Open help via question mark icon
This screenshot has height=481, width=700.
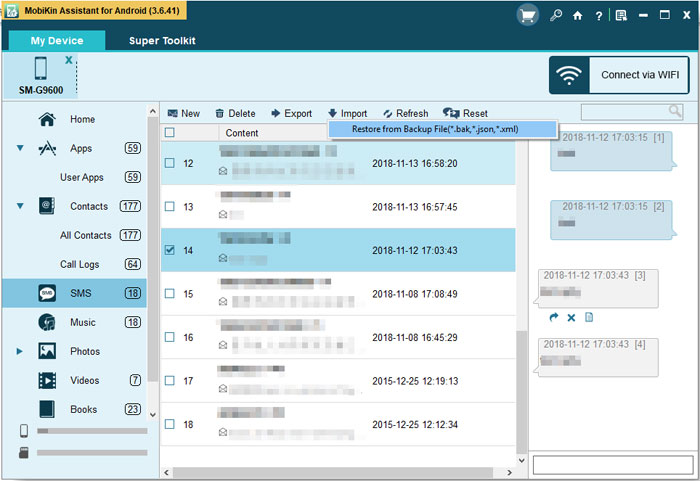[x=598, y=16]
